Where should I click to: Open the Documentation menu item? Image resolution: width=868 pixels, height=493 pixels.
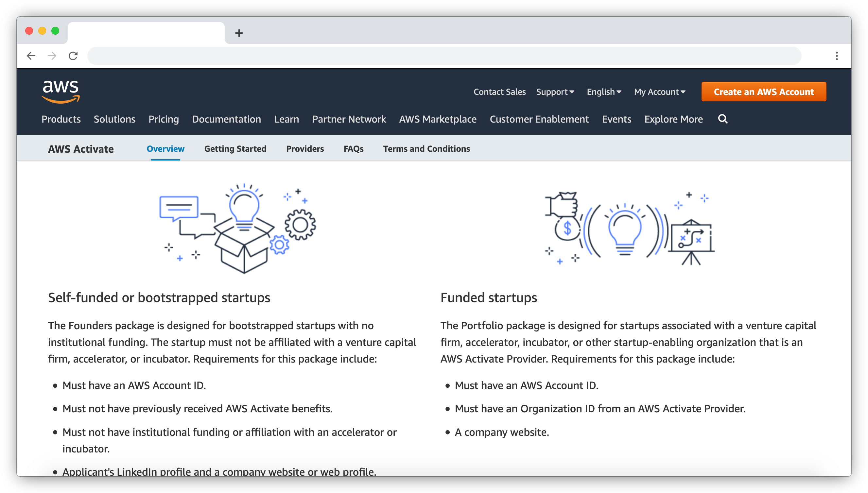[x=227, y=119]
